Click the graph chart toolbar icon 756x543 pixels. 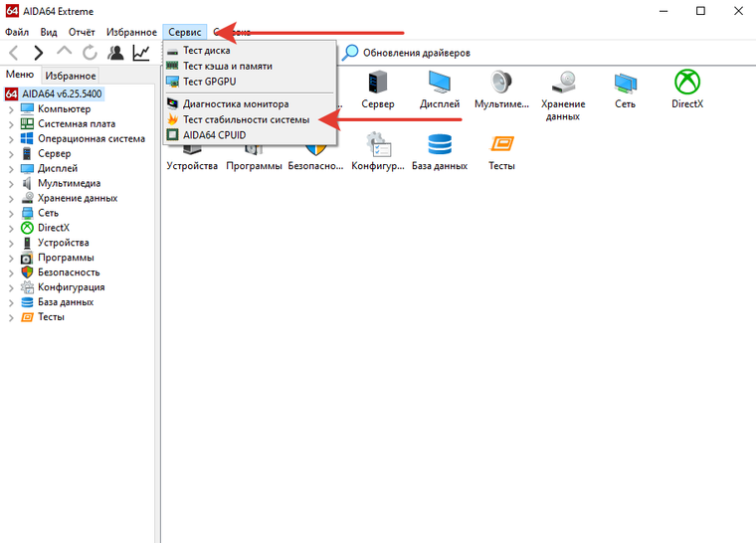tap(141, 53)
